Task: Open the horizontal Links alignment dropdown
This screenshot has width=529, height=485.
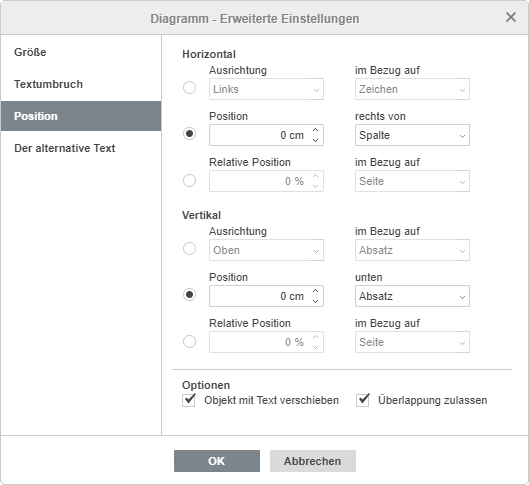Action: [x=266, y=89]
